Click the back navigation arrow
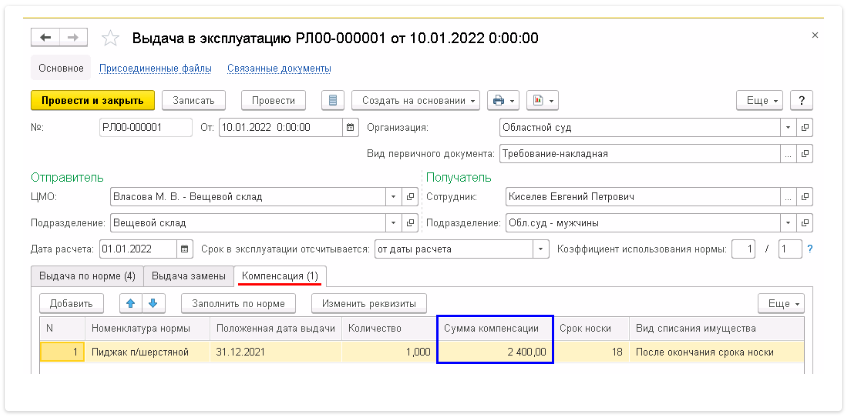Image resolution: width=850 pixels, height=418 pixels. pyautogui.click(x=45, y=38)
